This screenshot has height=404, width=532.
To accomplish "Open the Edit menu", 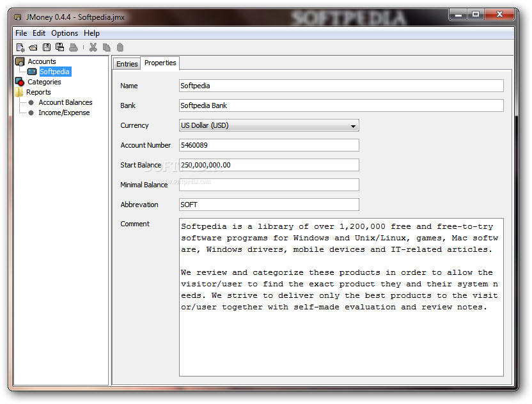I will pyautogui.click(x=38, y=33).
